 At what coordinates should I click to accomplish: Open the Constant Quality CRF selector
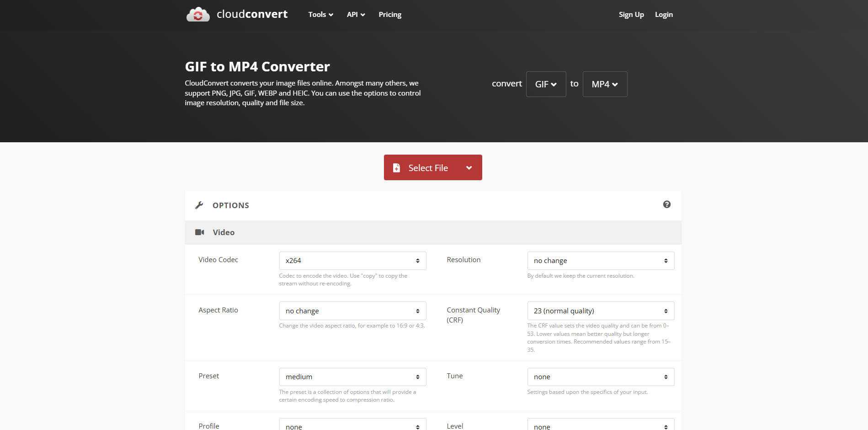[600, 311]
